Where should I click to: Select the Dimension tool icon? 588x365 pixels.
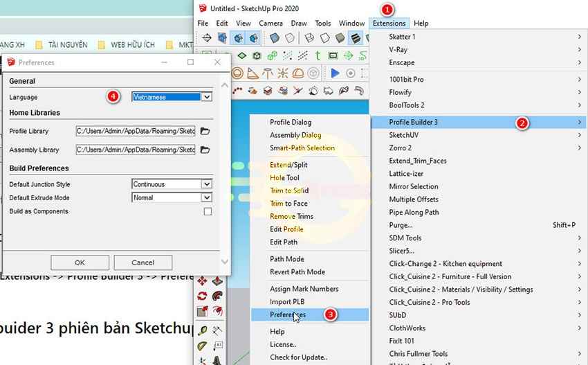[217, 331]
